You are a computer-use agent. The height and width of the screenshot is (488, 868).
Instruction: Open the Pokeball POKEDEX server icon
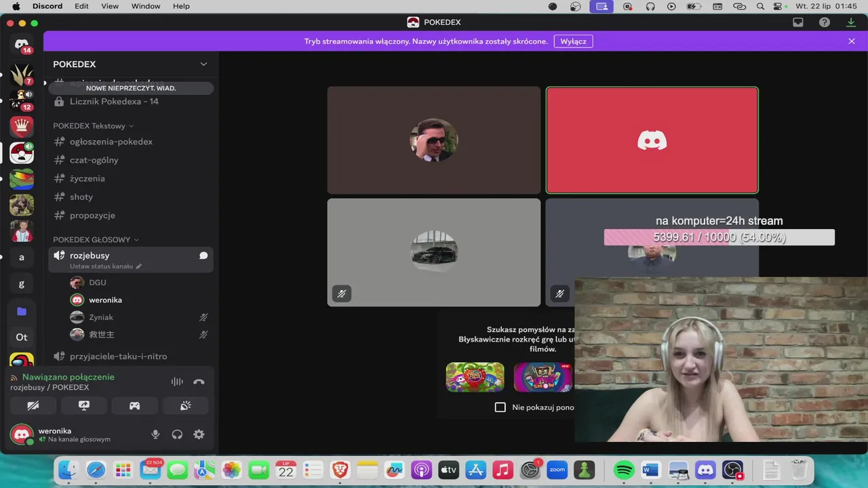point(22,153)
